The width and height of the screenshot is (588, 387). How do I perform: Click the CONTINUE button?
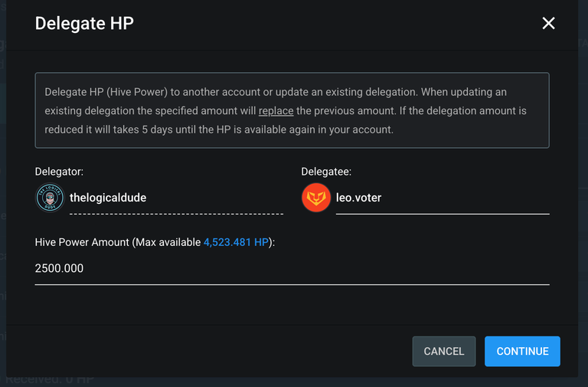tap(522, 351)
